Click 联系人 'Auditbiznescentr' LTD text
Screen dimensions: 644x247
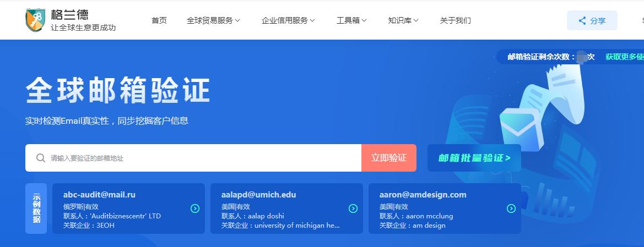[x=112, y=216]
